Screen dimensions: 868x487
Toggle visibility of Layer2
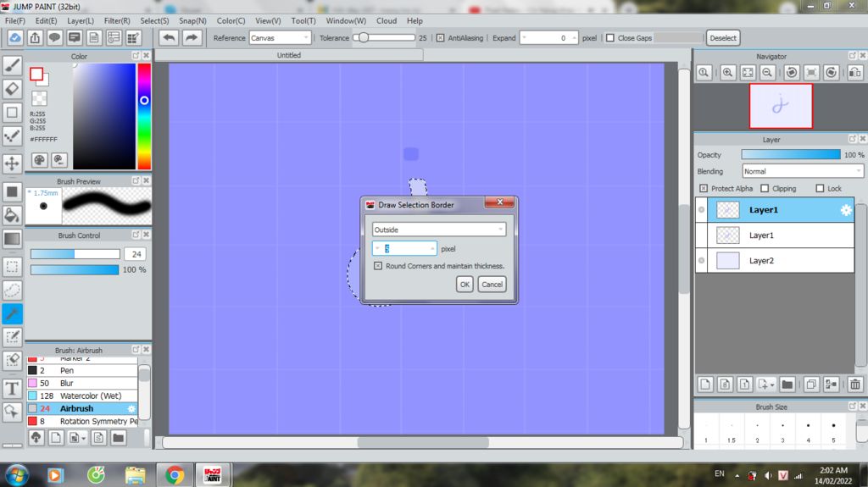pyautogui.click(x=701, y=261)
